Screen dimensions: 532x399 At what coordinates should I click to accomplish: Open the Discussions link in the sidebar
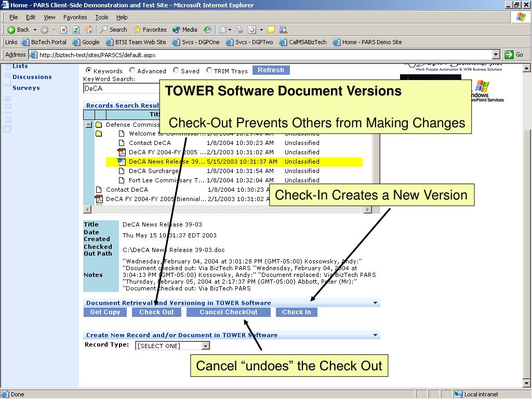click(32, 77)
